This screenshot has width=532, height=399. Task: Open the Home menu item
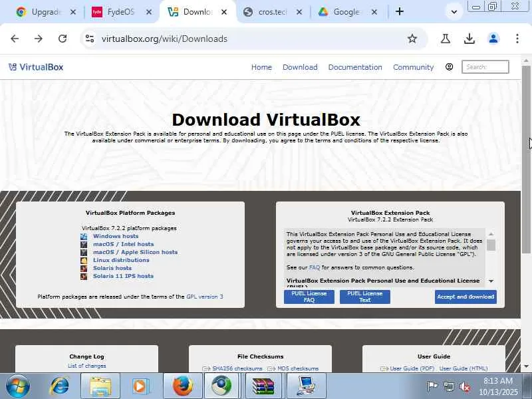click(261, 67)
